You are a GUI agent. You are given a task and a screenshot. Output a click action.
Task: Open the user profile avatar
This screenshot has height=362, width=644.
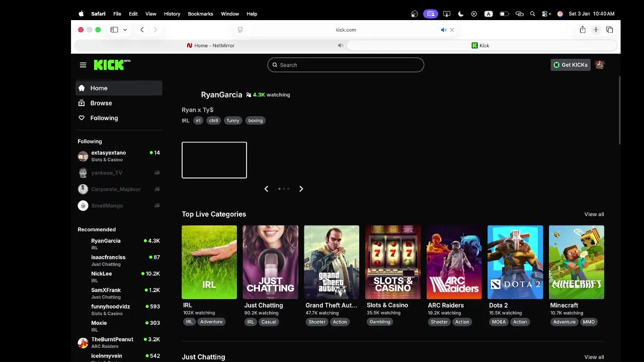pos(599,65)
